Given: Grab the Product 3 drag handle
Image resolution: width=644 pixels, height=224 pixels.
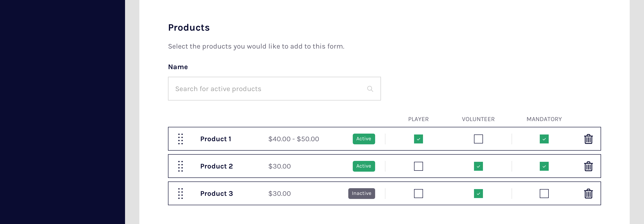Looking at the screenshot, I should 181,194.
